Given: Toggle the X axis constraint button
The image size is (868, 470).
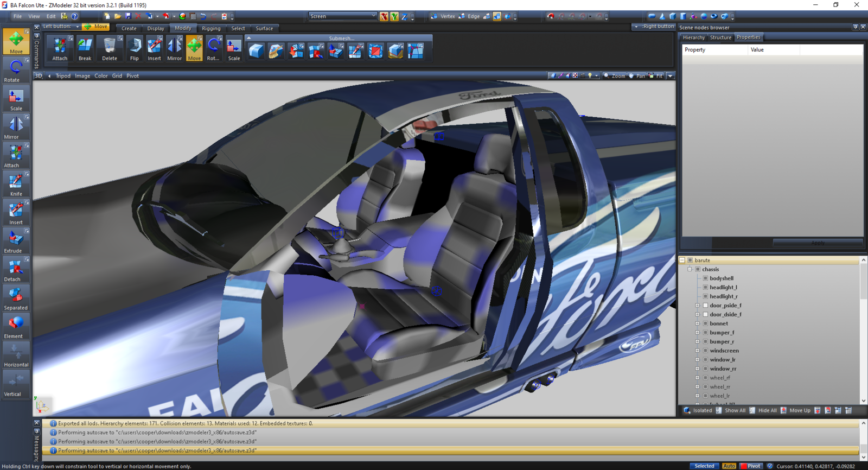Looking at the screenshot, I should pyautogui.click(x=384, y=17).
